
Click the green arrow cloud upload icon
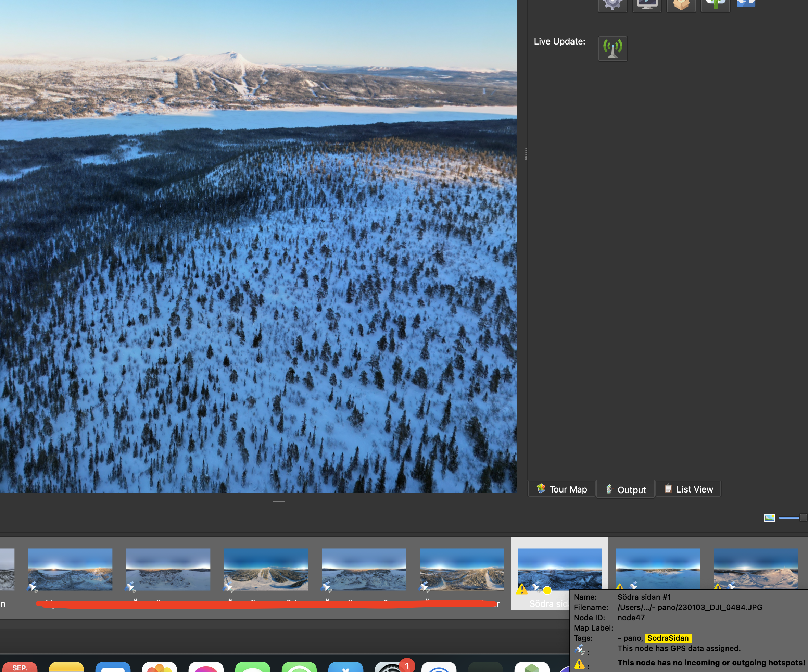715,5
